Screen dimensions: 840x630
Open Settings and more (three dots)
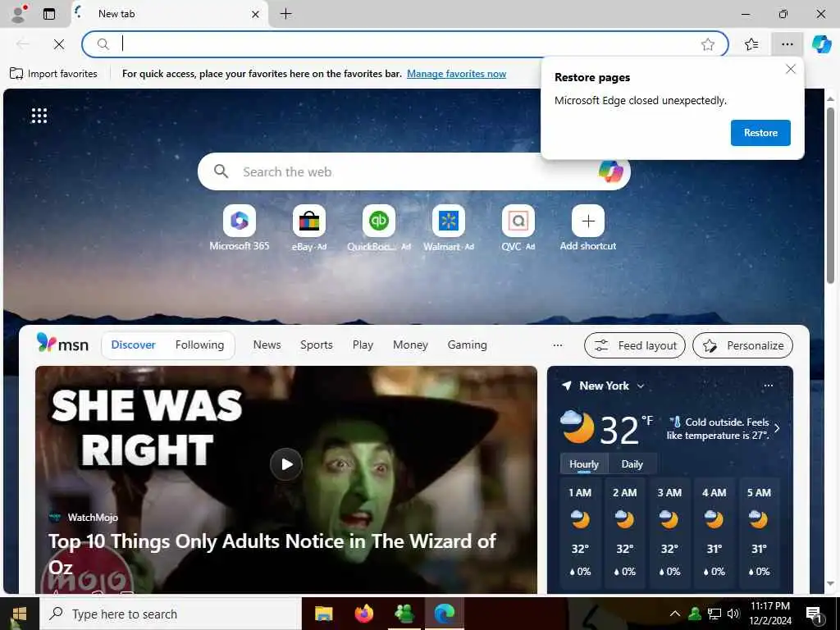[x=787, y=44]
